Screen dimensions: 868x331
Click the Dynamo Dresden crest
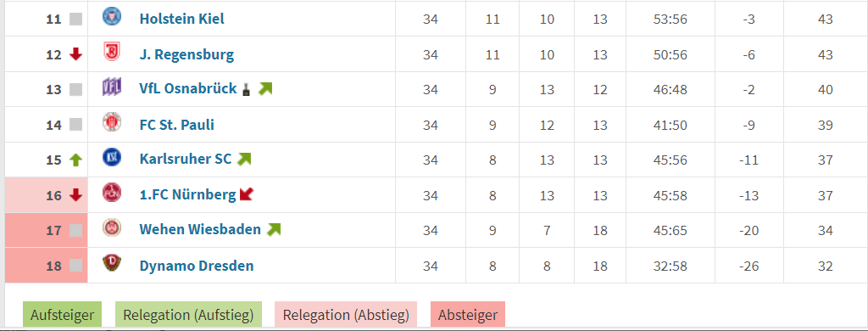[x=111, y=263]
